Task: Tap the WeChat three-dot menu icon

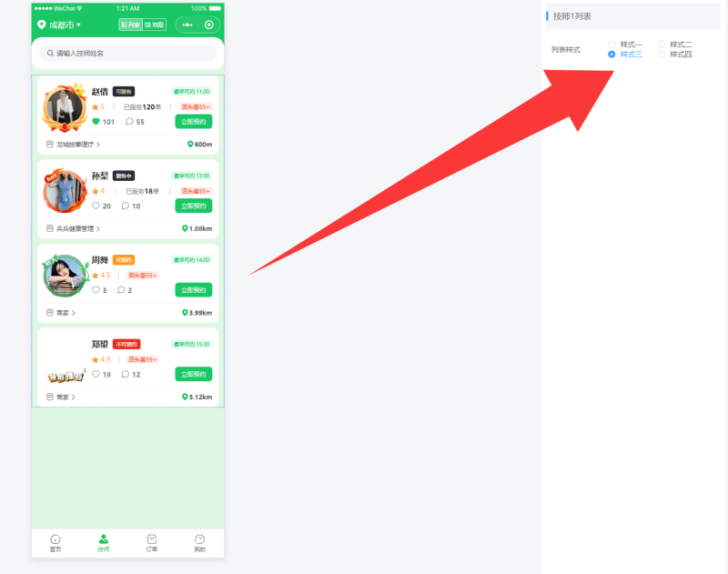Action: (187, 25)
